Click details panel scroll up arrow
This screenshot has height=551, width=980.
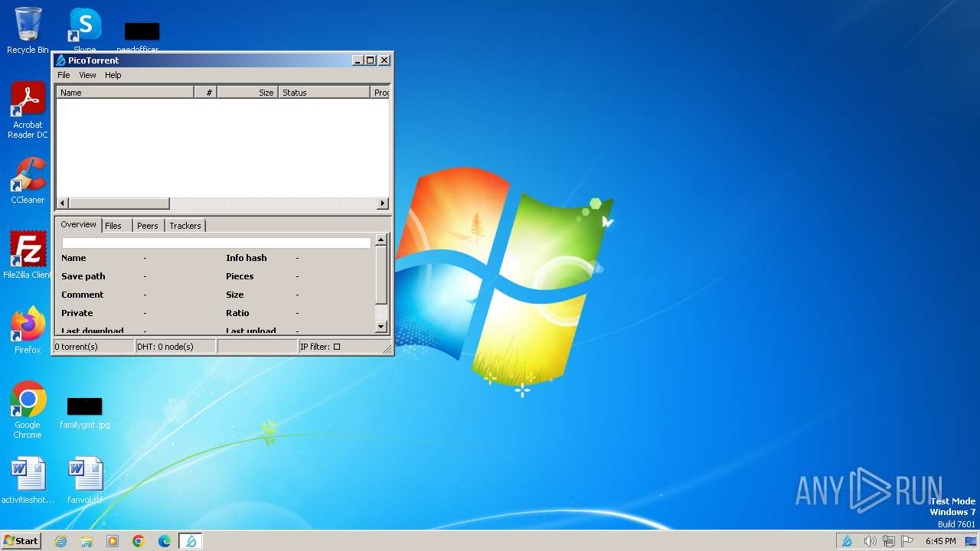pos(381,240)
